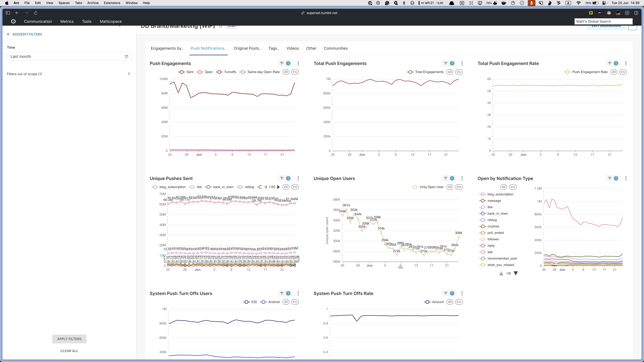Open three-dot menu of Unique Pushes Sent
Image resolution: width=644 pixels, height=362 pixels.
(x=298, y=178)
